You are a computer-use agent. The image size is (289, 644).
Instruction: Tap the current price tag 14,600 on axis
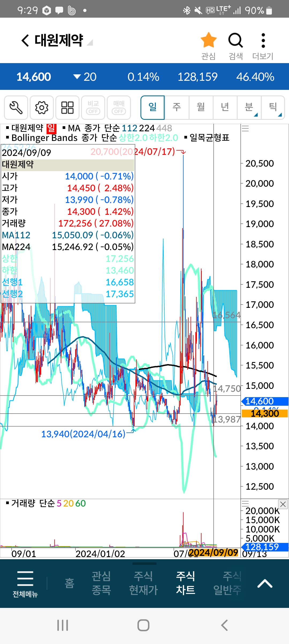coord(265,401)
